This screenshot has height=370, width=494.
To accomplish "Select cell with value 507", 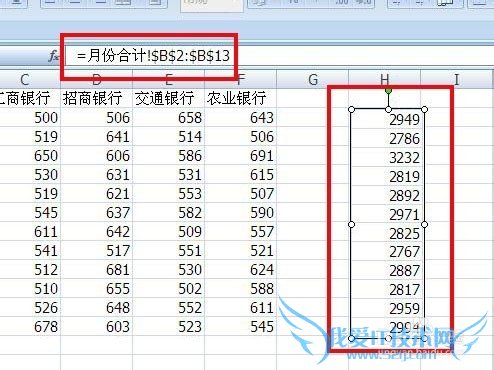I will tap(241, 193).
